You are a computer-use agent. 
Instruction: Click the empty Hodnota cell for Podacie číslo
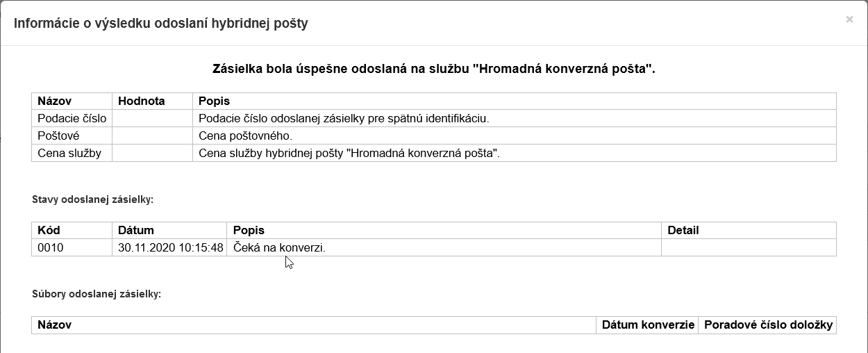point(152,119)
